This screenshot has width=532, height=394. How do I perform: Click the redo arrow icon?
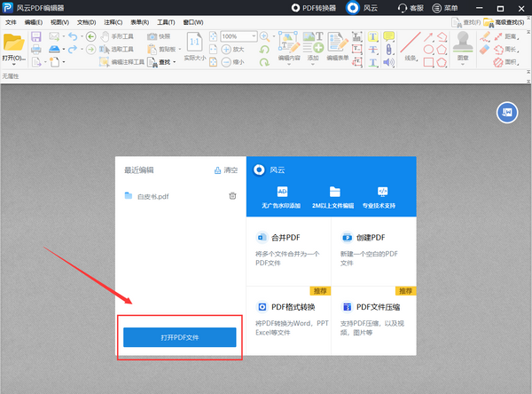pyautogui.click(x=73, y=50)
